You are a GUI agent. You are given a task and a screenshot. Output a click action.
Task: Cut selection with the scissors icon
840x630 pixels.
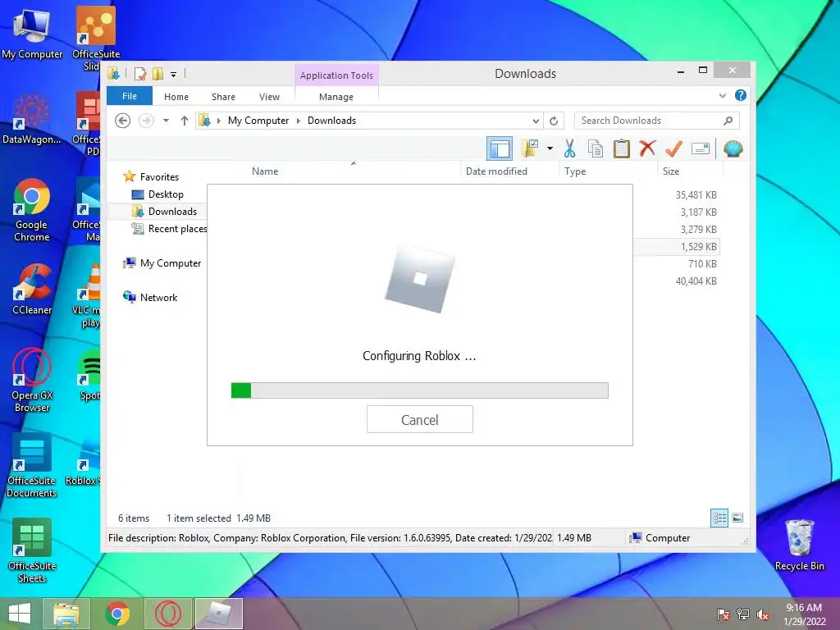pos(569,148)
